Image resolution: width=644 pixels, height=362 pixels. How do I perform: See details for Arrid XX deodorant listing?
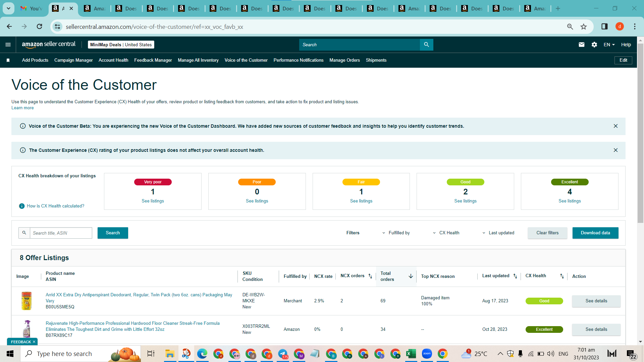(596, 301)
